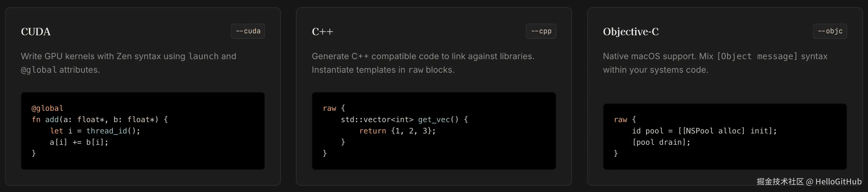This screenshot has height=192, width=868.
Task: Click the inline '[Object message]' syntax text
Action: (x=757, y=56)
